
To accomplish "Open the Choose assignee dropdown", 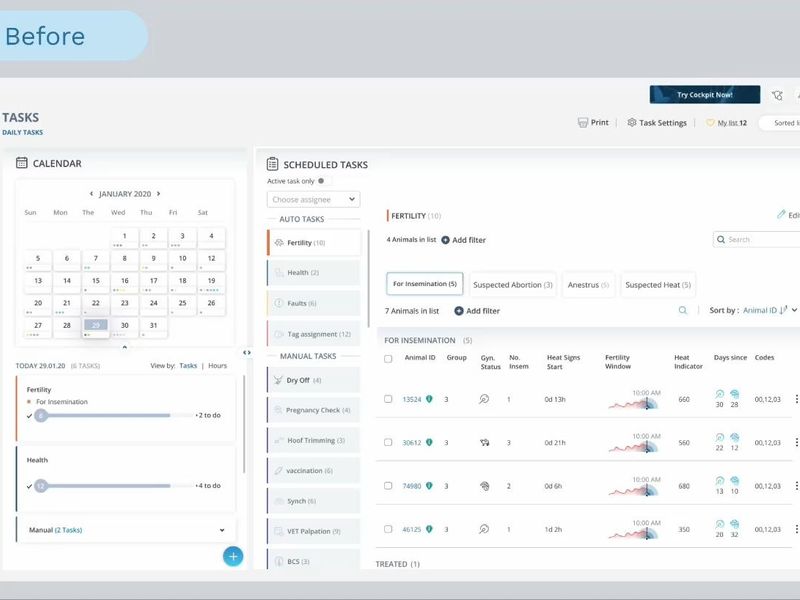I will click(x=313, y=200).
